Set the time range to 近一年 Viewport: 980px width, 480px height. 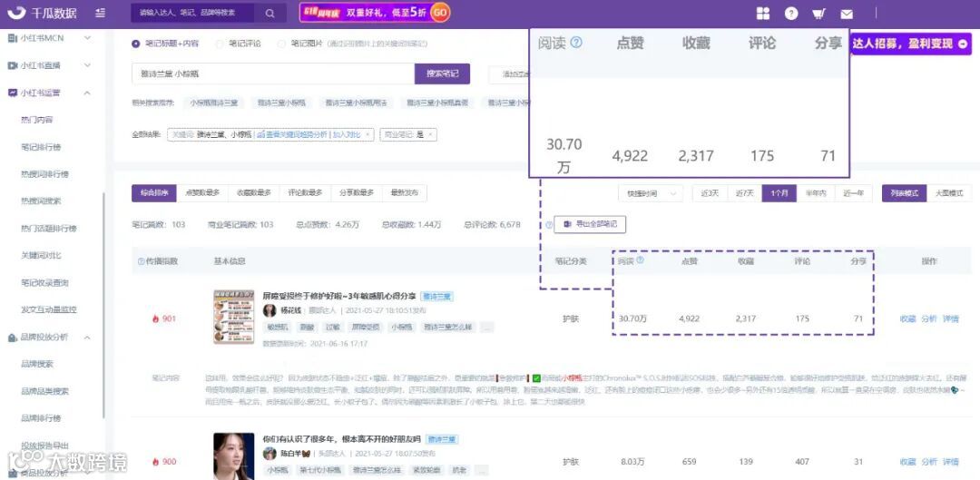pos(852,193)
